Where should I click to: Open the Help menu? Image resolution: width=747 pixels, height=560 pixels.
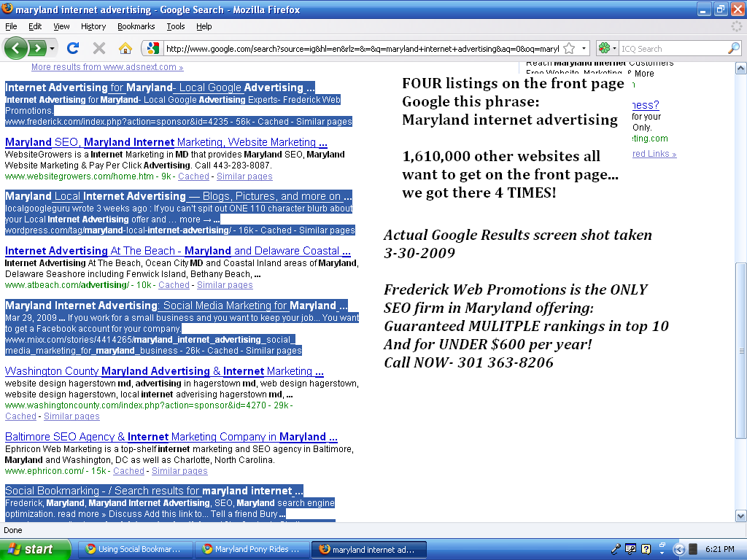[x=204, y=26]
